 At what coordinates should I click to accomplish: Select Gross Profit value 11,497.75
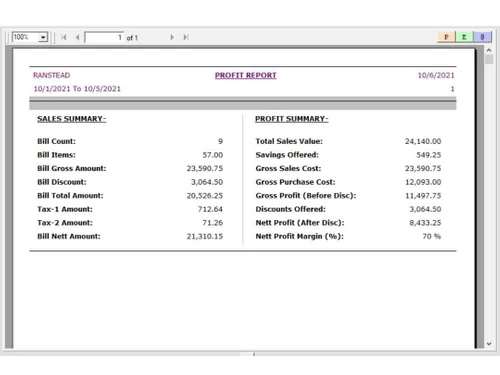click(423, 196)
